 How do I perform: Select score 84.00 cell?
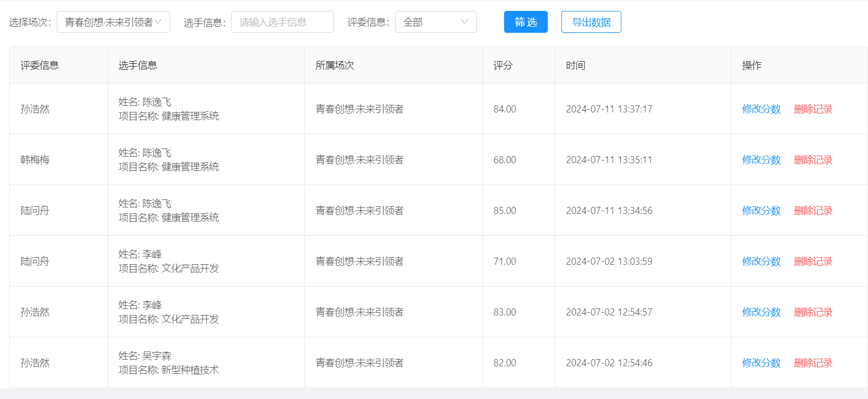tap(519, 109)
